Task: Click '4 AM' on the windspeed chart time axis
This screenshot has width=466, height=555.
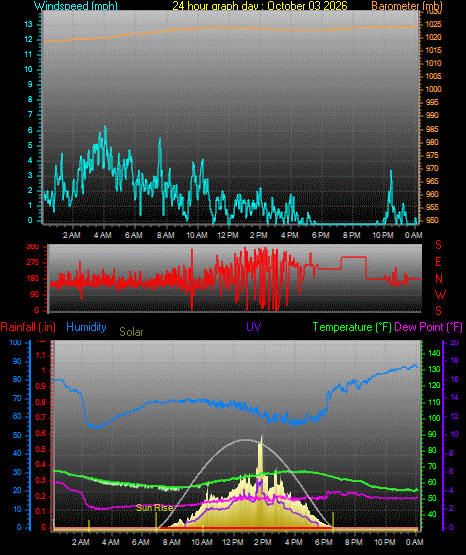Action: point(103,235)
